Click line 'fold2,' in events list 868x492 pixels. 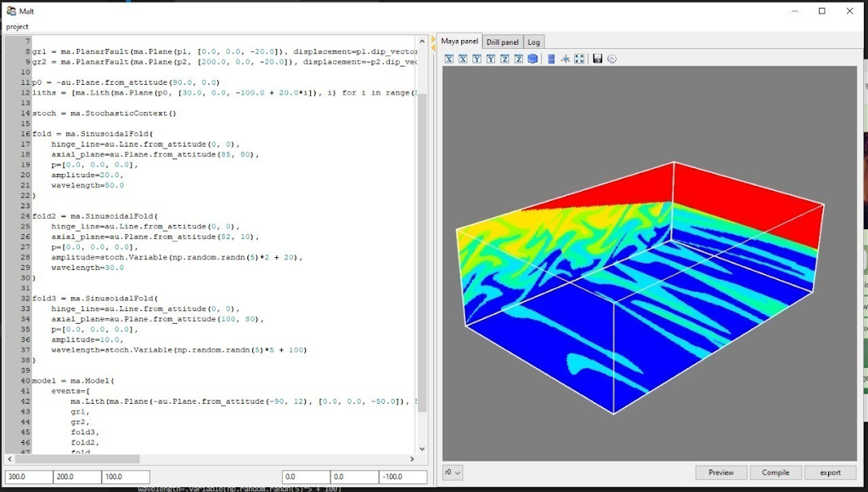85,442
